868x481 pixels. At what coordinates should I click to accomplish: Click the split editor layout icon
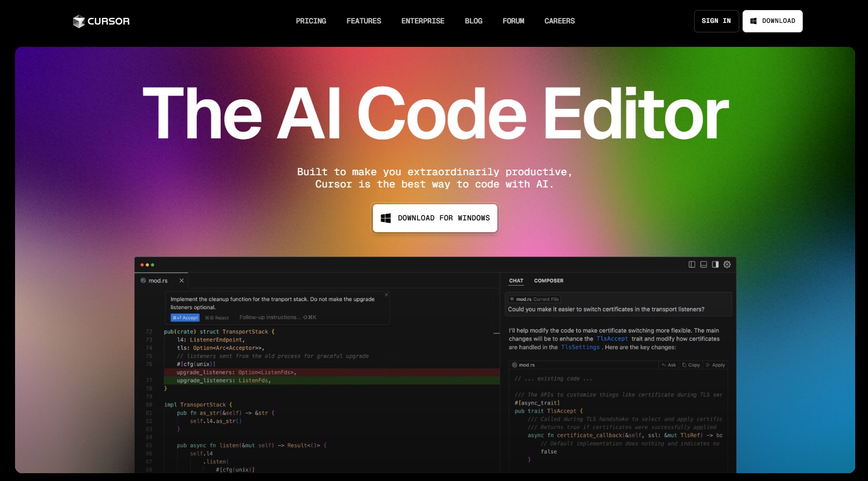pos(692,264)
